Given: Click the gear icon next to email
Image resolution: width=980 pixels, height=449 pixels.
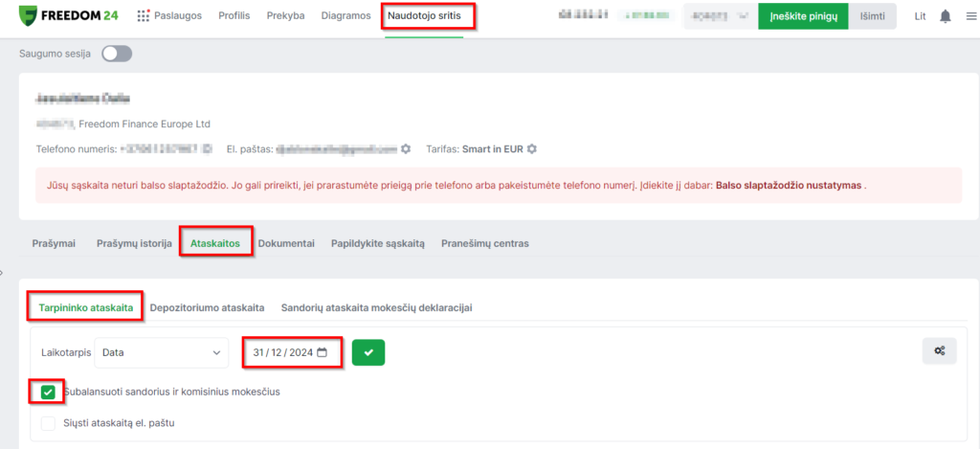Looking at the screenshot, I should [x=406, y=149].
